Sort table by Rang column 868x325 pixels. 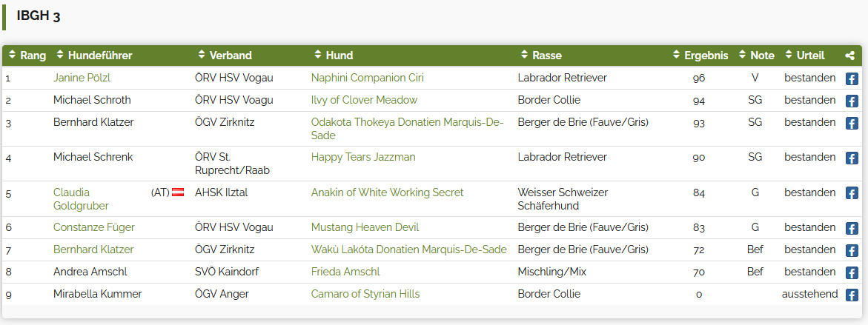point(27,56)
